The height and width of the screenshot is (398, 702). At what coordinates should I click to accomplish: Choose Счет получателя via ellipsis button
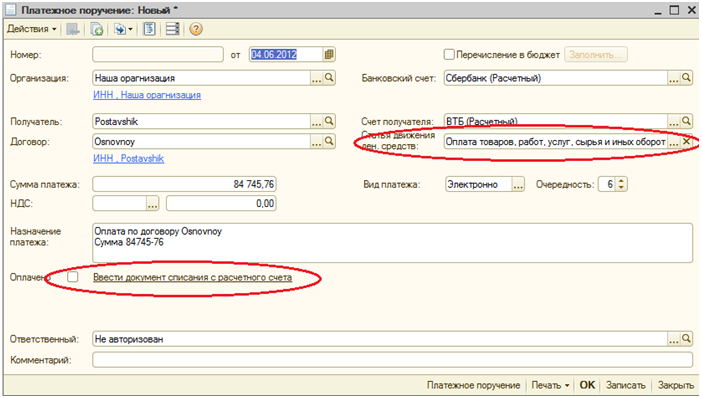[673, 122]
